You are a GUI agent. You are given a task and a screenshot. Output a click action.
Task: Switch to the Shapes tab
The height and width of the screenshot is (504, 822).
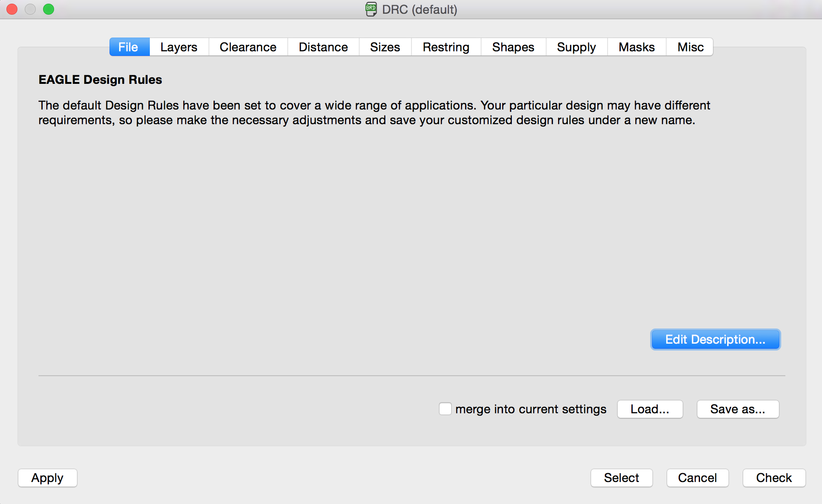(x=513, y=47)
